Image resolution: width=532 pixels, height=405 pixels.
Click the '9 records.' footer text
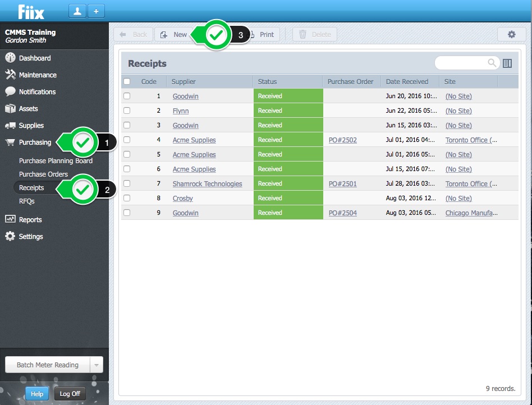(x=501, y=389)
